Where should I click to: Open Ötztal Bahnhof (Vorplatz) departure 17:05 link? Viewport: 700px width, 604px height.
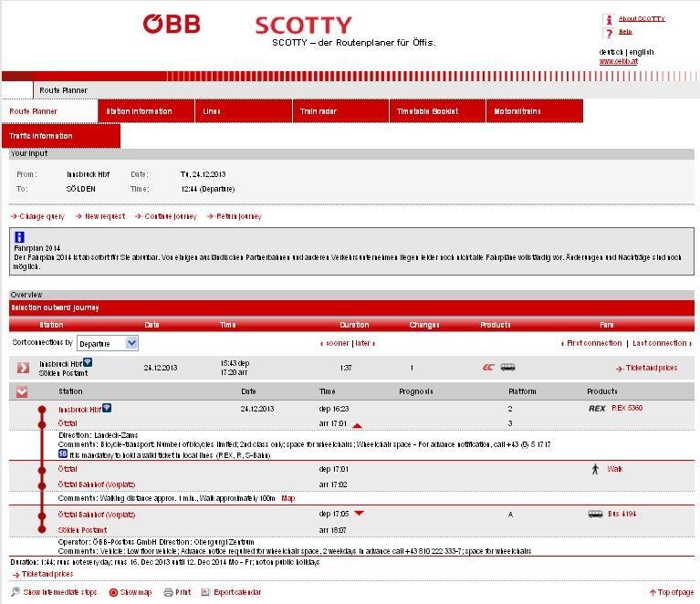[x=97, y=515]
